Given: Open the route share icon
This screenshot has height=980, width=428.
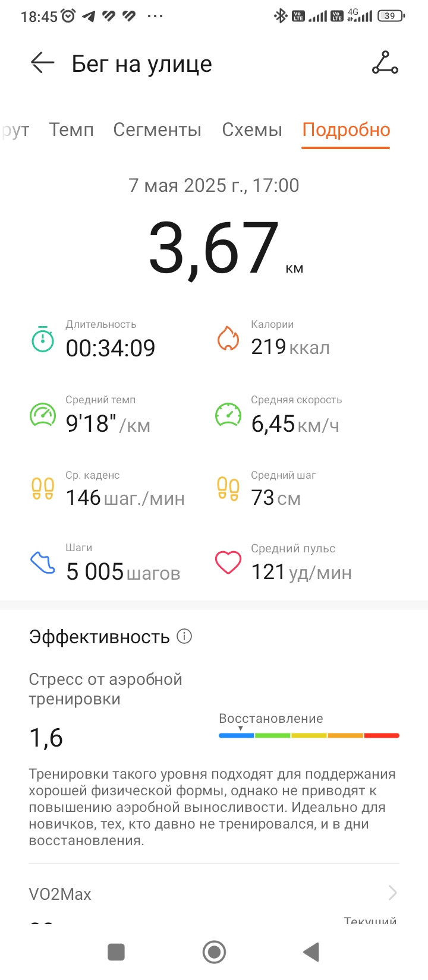Looking at the screenshot, I should click(385, 62).
